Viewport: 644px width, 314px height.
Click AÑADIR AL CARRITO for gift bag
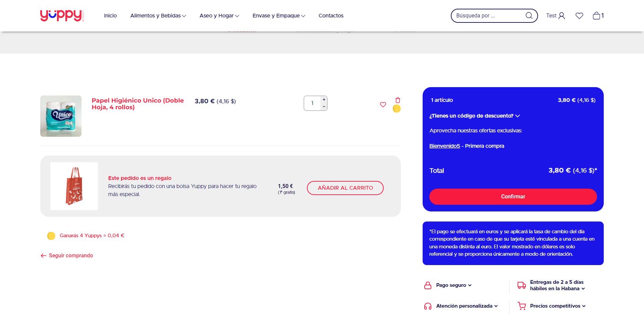click(345, 188)
